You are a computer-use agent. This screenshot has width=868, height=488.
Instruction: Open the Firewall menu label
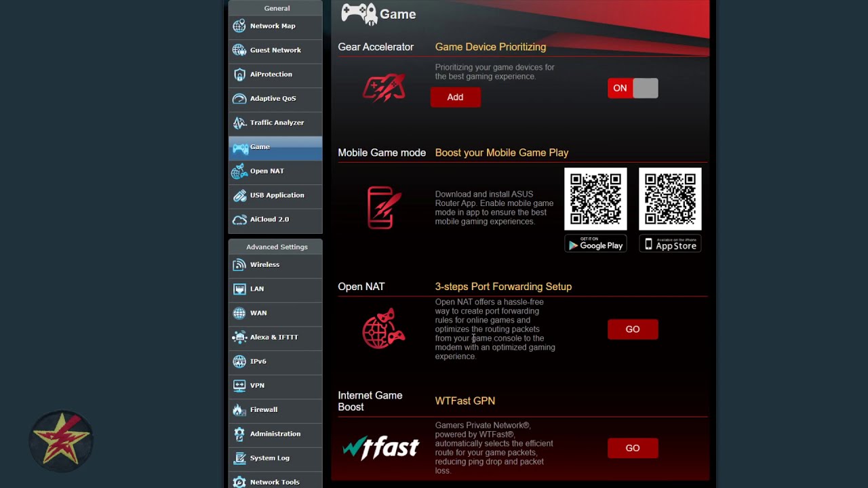tap(264, 409)
